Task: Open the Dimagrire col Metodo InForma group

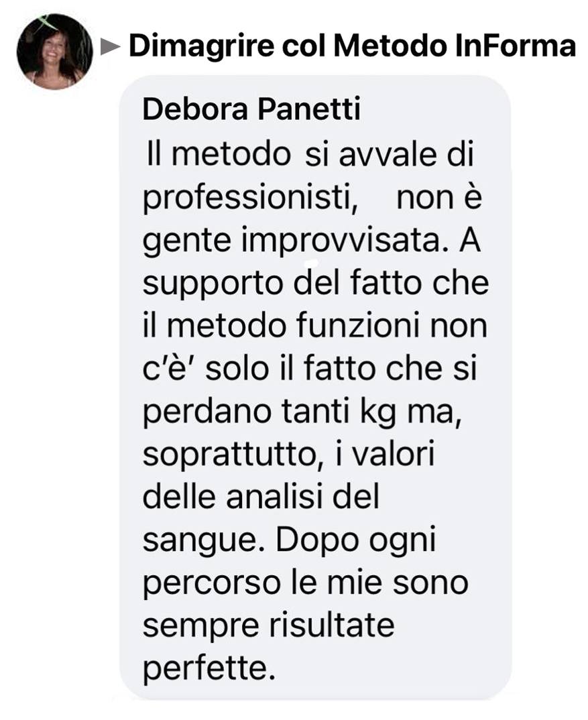Action: (x=352, y=46)
